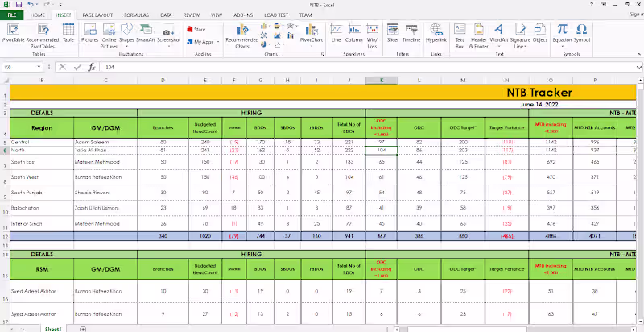Insert a combo chart

pyautogui.click(x=291, y=35)
